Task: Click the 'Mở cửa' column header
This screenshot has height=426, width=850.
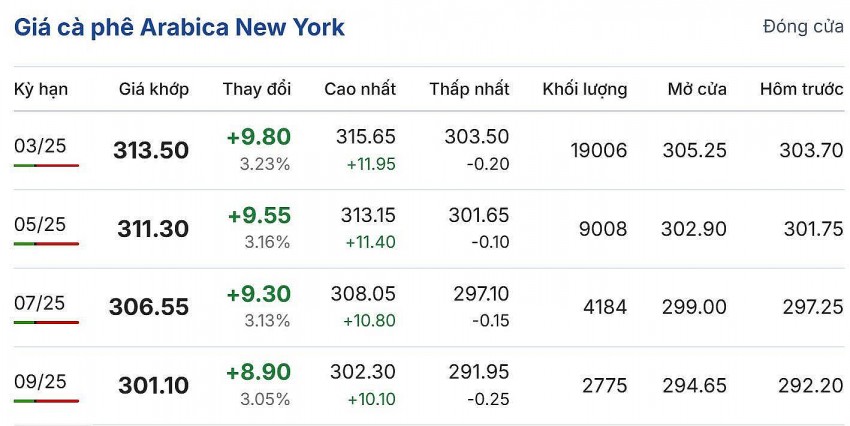Action: (x=697, y=89)
